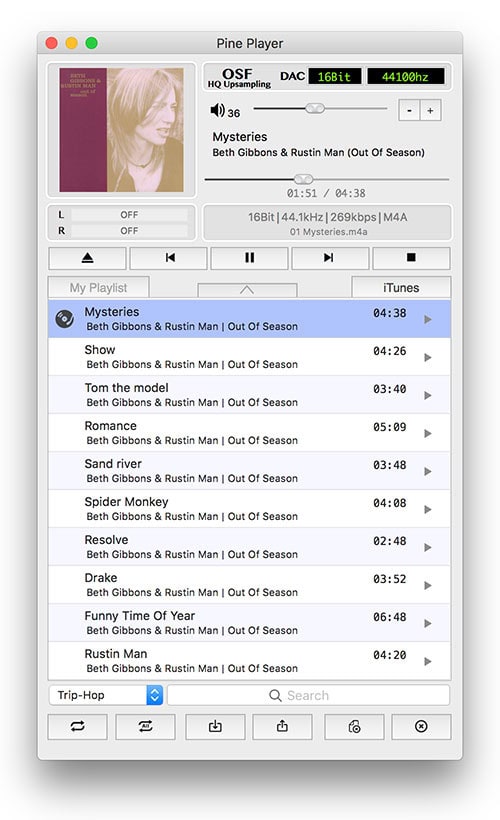Toggle repeat-all mode icon
Viewport: 500px width, 820px height.
coord(145,726)
